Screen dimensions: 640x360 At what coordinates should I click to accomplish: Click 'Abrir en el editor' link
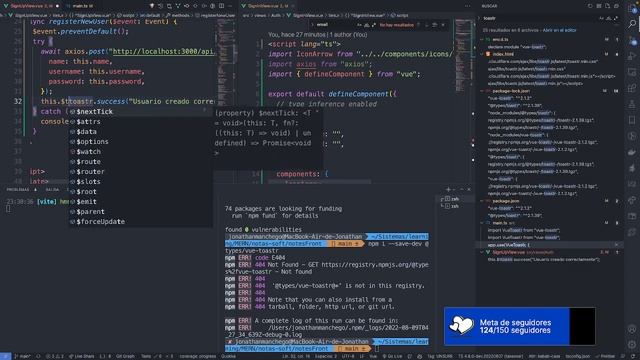coord(559,30)
